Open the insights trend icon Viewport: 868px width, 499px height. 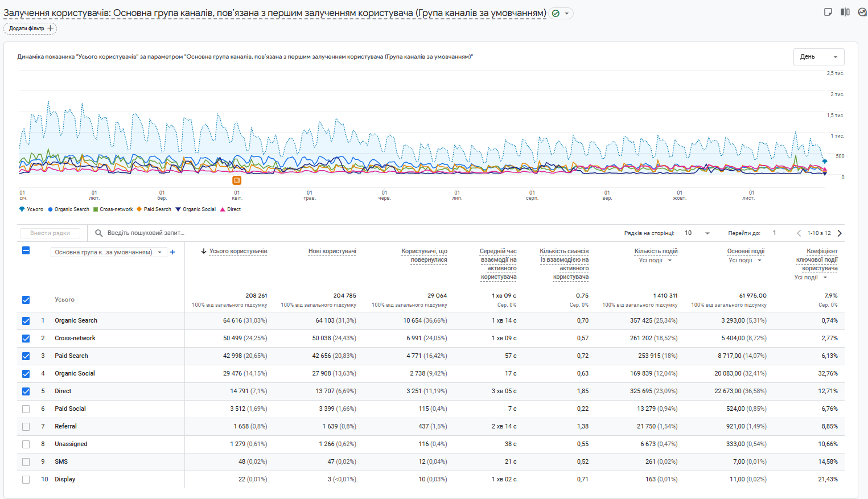[x=862, y=12]
